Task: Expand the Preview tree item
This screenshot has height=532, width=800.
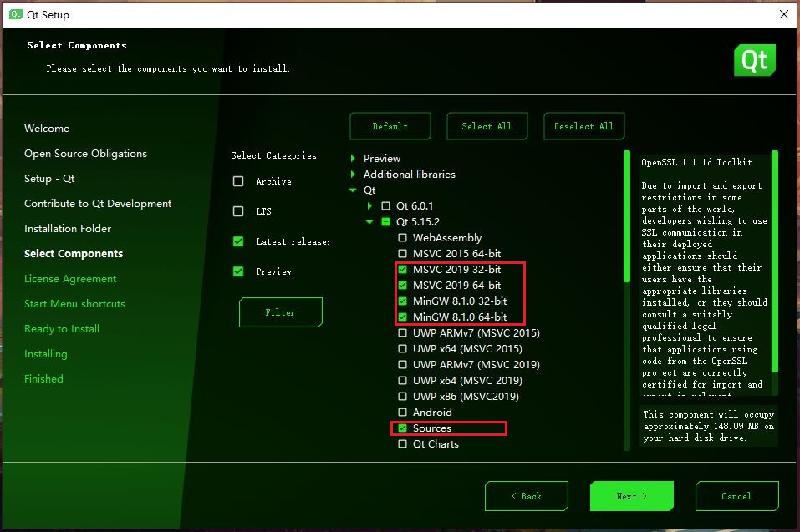Action: 351,158
